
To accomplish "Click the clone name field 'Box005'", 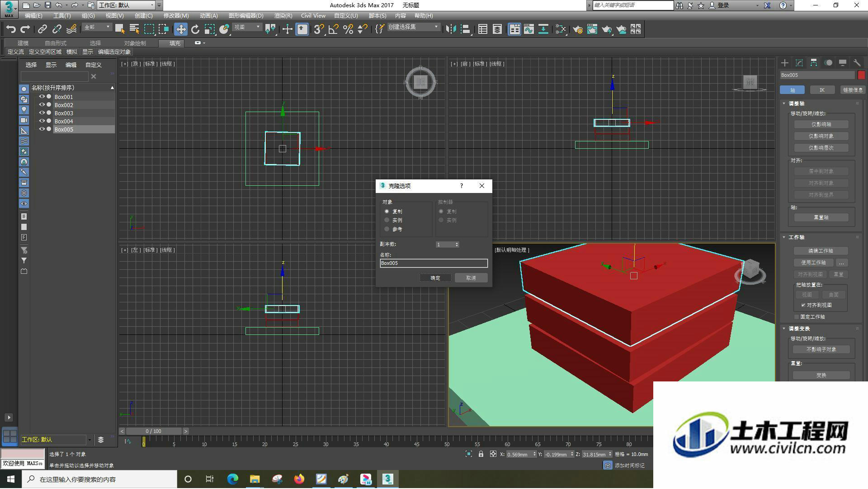I will tap(434, 263).
